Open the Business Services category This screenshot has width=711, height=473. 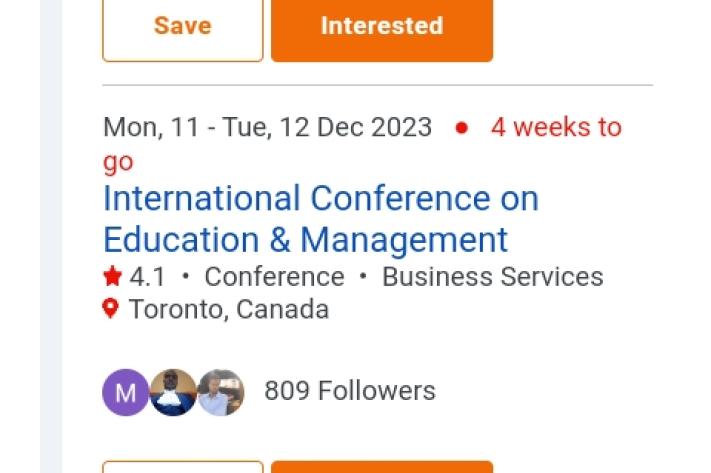pos(492,277)
